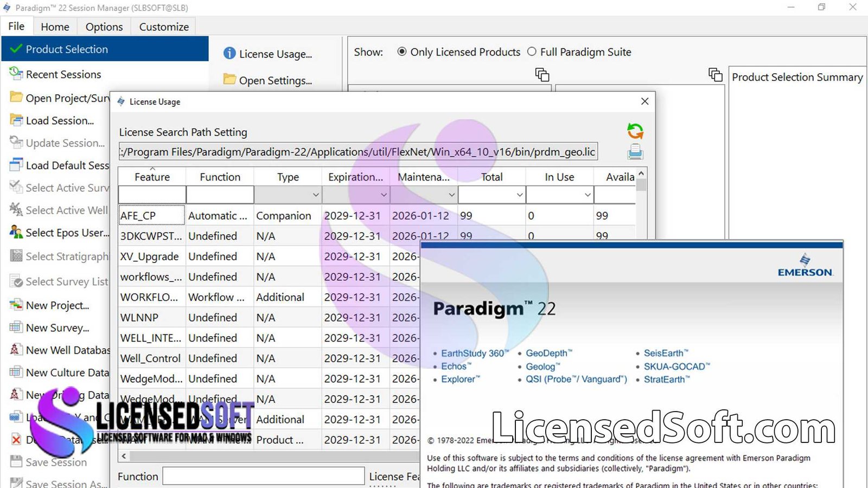Open the Options tab
The height and width of the screenshot is (488, 868).
(104, 27)
